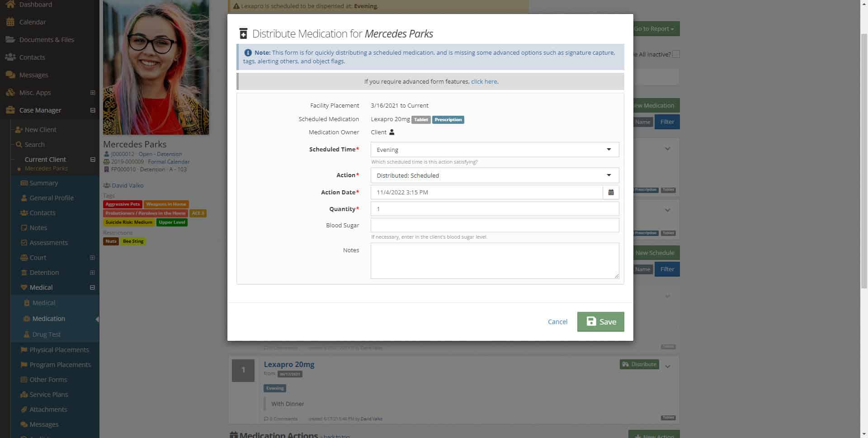Click the Calendar icon in sidebar

(x=10, y=22)
